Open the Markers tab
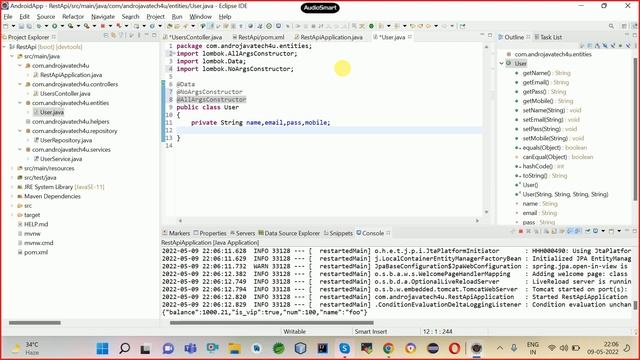 tap(176, 233)
